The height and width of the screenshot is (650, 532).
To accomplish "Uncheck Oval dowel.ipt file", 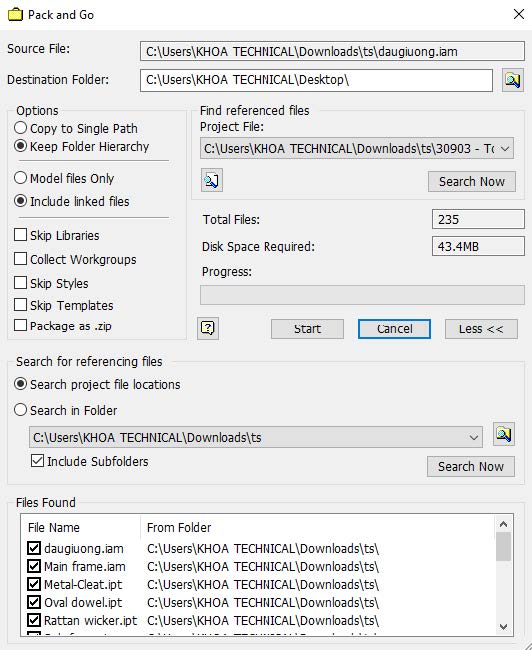I will [34, 602].
